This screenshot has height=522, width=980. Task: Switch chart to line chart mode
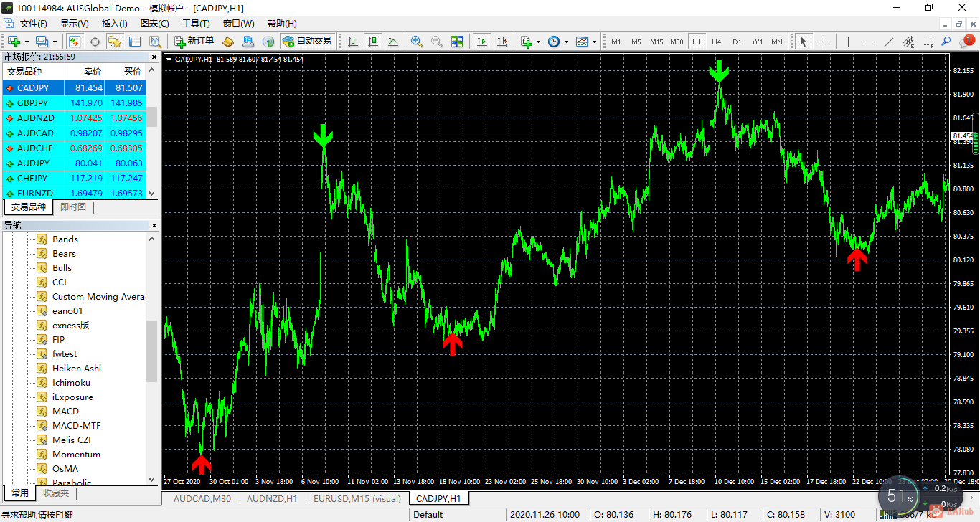393,42
